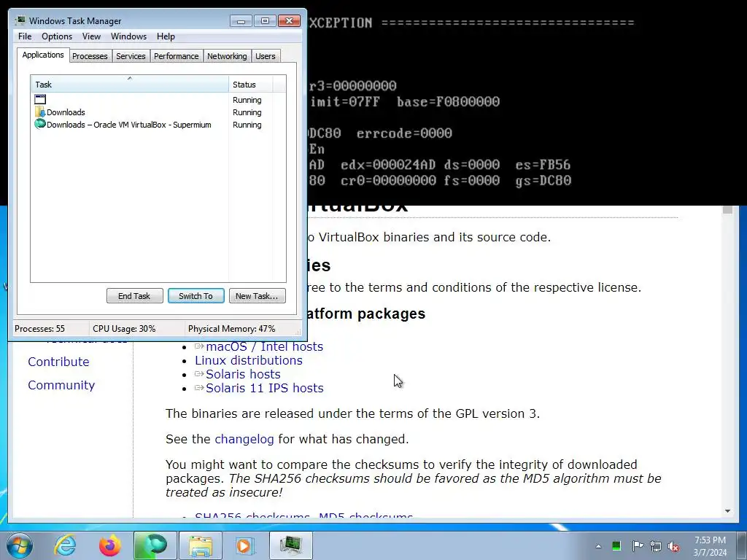
Task: Sort by the Status column header
Action: [x=250, y=85]
